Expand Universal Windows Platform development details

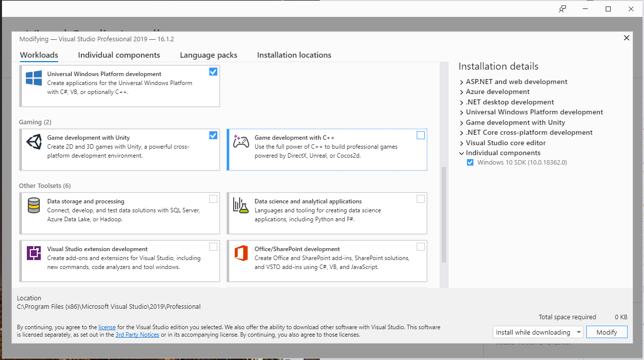tap(461, 112)
